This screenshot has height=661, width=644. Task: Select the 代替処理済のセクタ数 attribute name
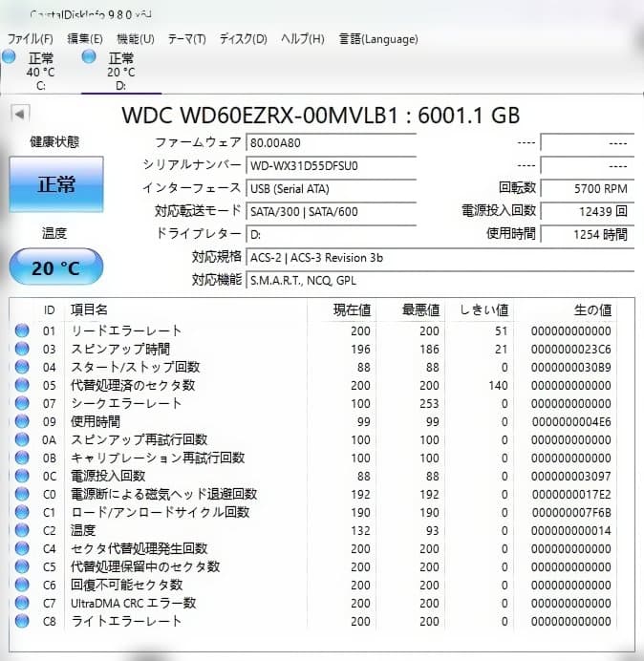coord(133,385)
